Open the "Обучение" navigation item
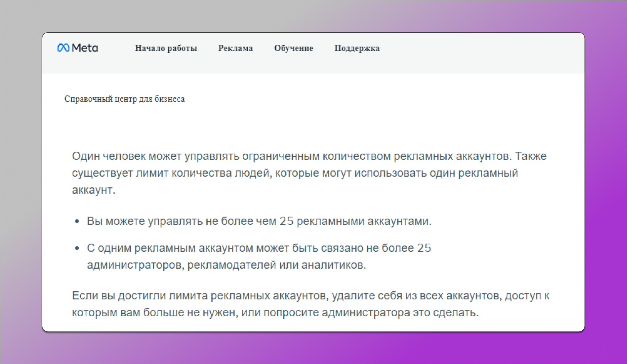The width and height of the screenshot is (627, 364). (x=294, y=48)
